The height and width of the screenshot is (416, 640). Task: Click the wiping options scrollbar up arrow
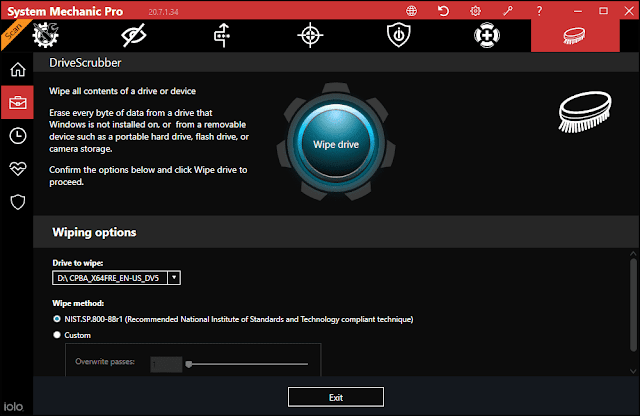[x=633, y=254]
